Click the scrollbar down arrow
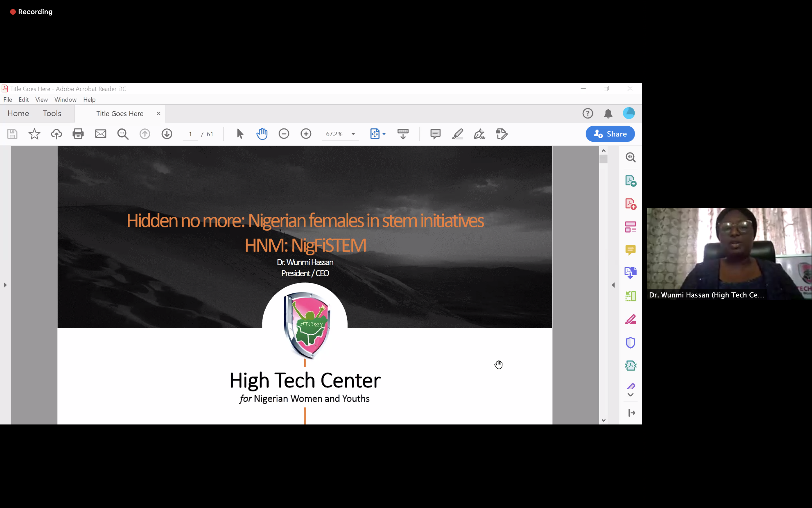 pyautogui.click(x=604, y=420)
